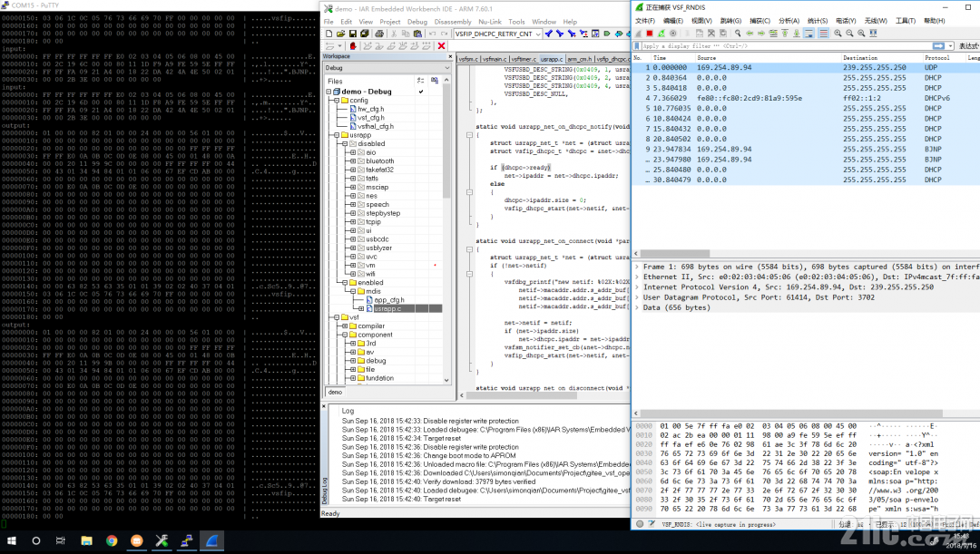Click the Step Over icon in IAR debug toolbar
This screenshot has width=980, height=554.
coord(367,45)
